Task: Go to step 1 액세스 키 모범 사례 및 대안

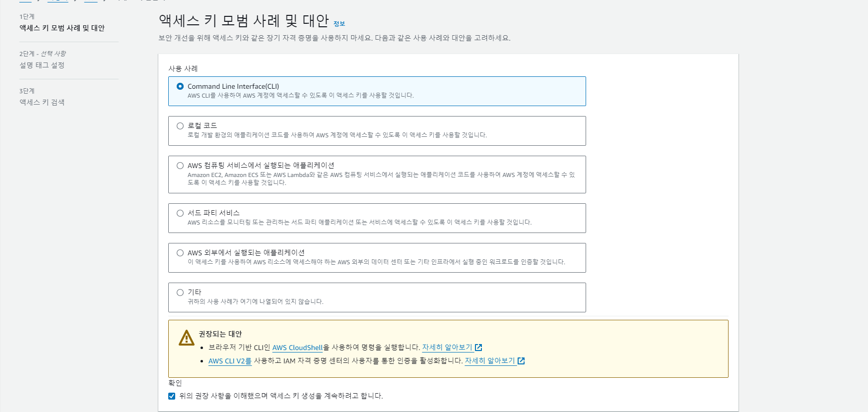Action: (x=62, y=28)
